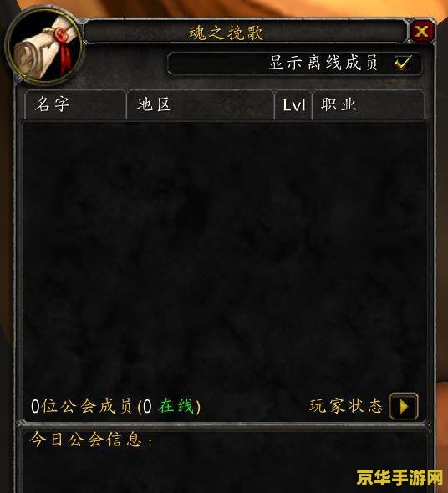Expand the 玩家状态 arrow button
This screenshot has width=448, height=493.
click(404, 406)
